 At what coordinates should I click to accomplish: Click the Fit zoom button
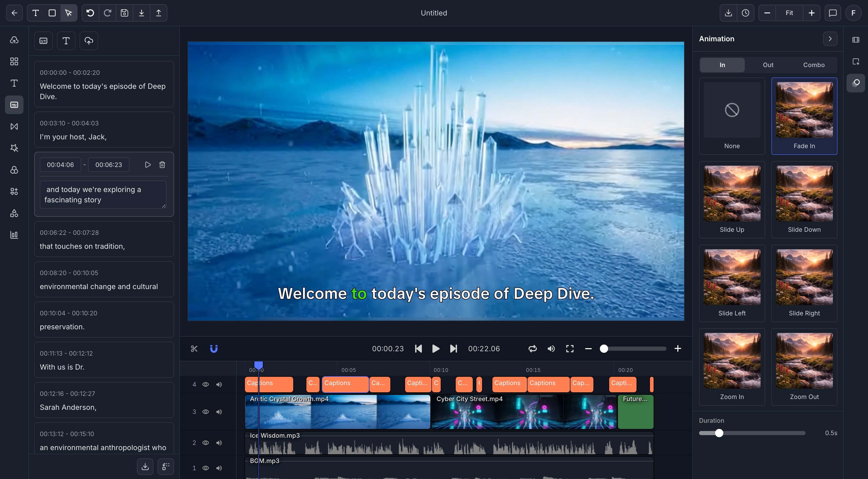[x=789, y=13]
